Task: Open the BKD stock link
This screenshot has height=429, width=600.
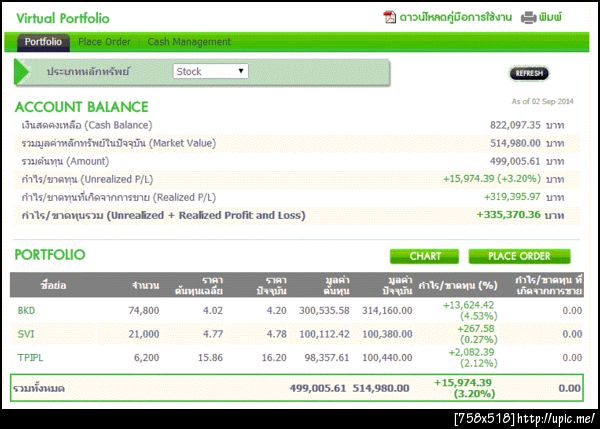Action: [26, 310]
